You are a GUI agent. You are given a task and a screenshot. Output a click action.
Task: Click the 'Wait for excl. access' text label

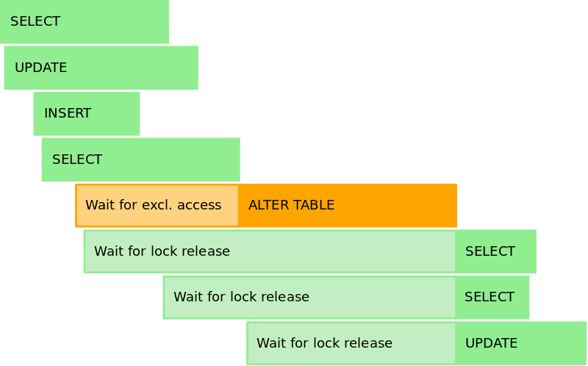point(154,205)
